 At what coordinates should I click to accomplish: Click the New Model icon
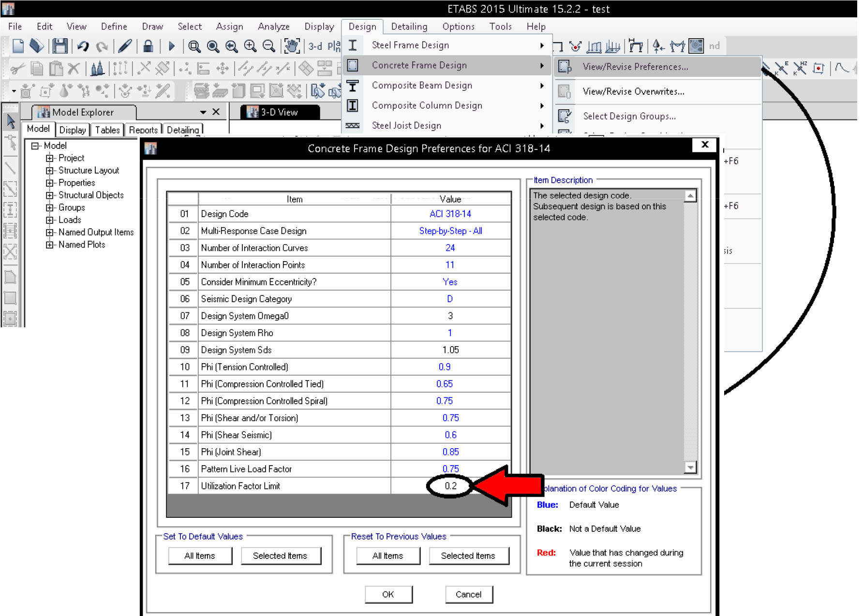18,46
